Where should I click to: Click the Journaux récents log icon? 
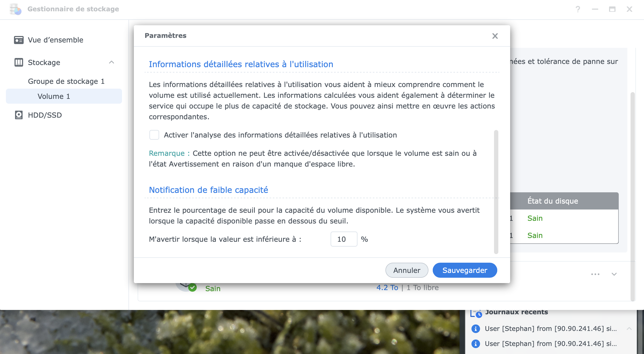coord(475,313)
